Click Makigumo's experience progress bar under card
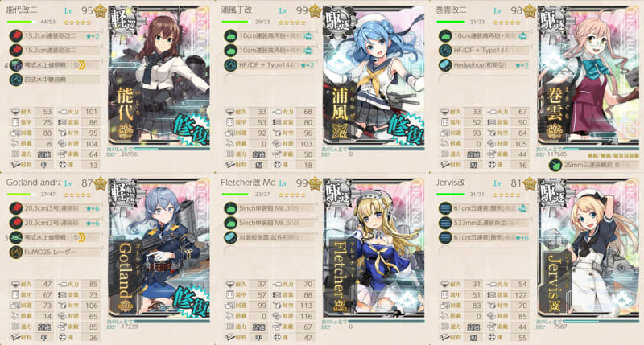 click(x=601, y=149)
